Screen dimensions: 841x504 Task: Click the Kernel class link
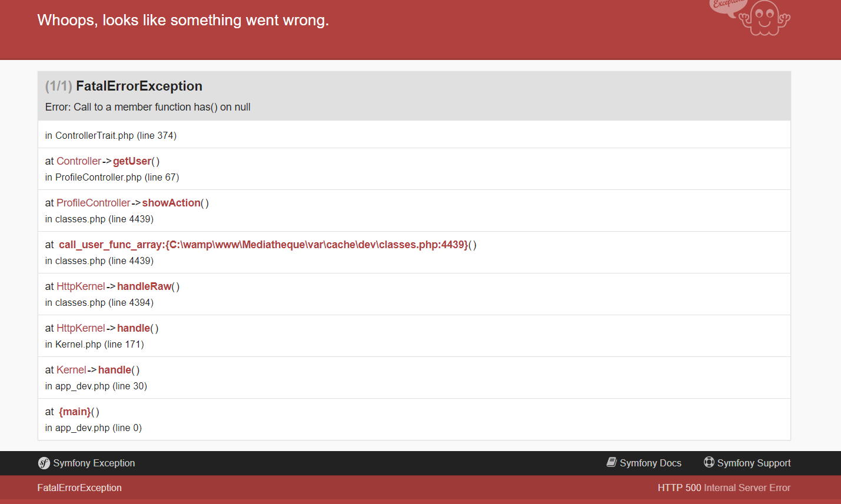(x=71, y=369)
